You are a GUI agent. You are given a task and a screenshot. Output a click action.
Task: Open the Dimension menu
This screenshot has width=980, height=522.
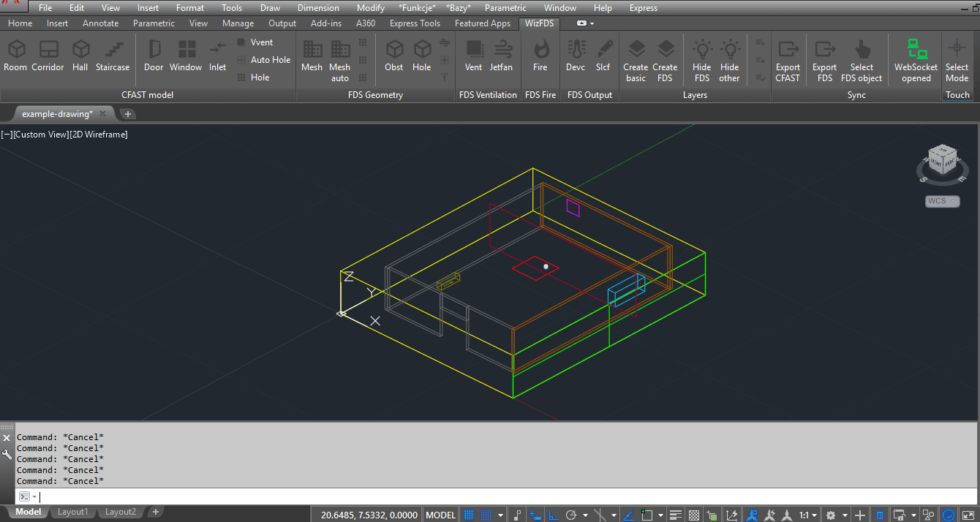[x=318, y=8]
